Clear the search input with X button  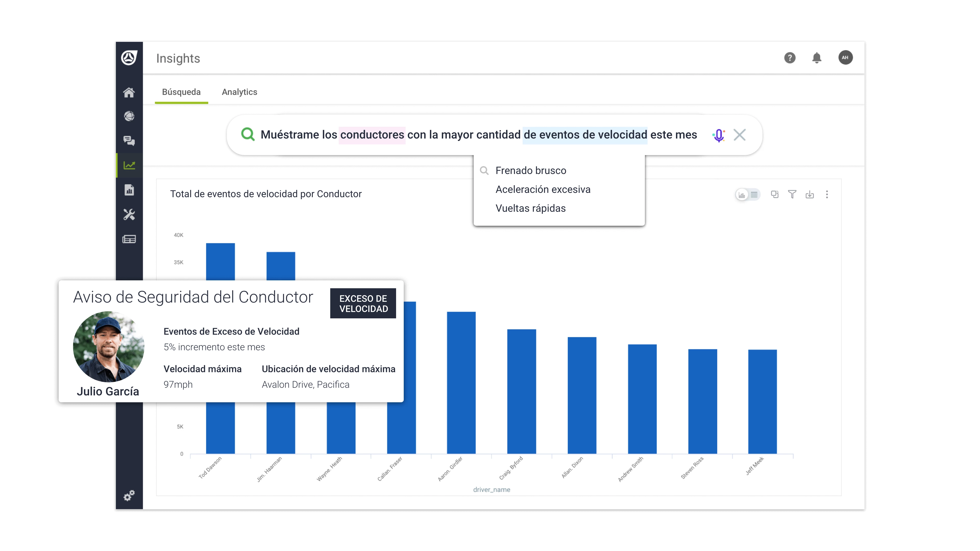[x=739, y=134]
